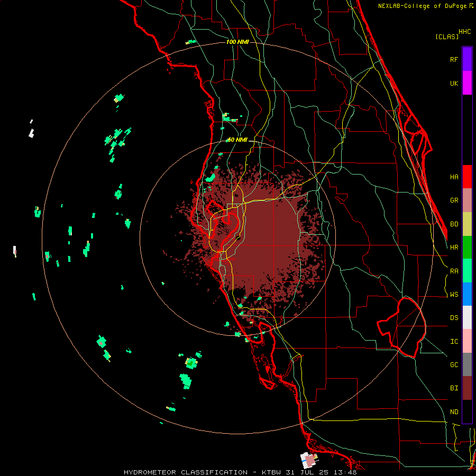Click the WS blue legend swatch
Image resolution: width=476 pixels, height=476 pixels.
coord(467,294)
